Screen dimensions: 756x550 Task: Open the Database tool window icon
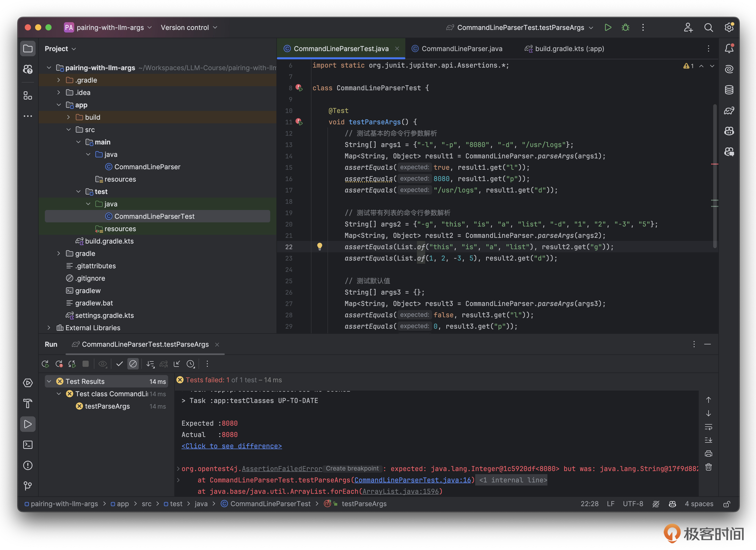[x=729, y=90]
